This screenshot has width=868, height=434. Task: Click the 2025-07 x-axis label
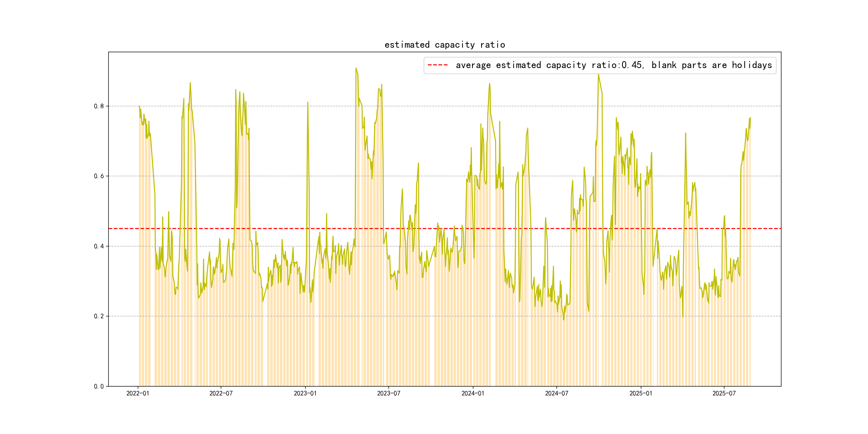(x=724, y=393)
